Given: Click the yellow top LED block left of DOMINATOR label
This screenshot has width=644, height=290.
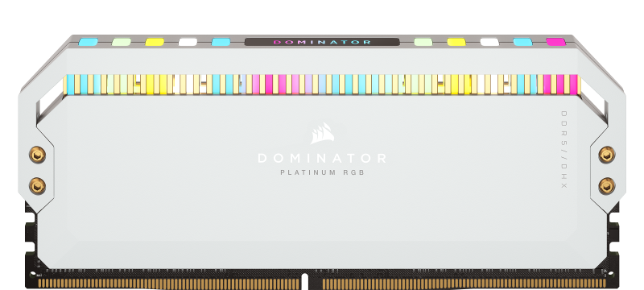Looking at the screenshot, I should click(x=155, y=42).
